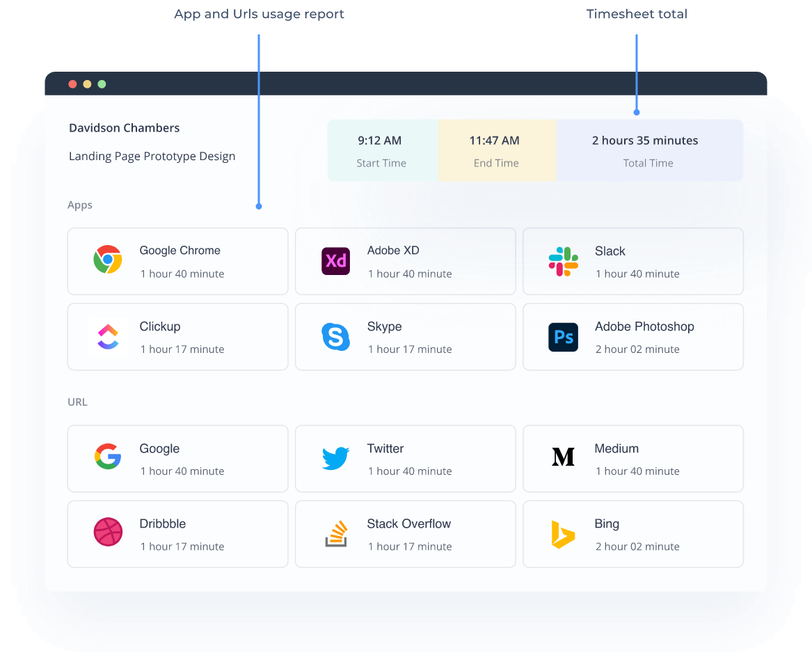Select the Medium logo icon

pos(563,457)
